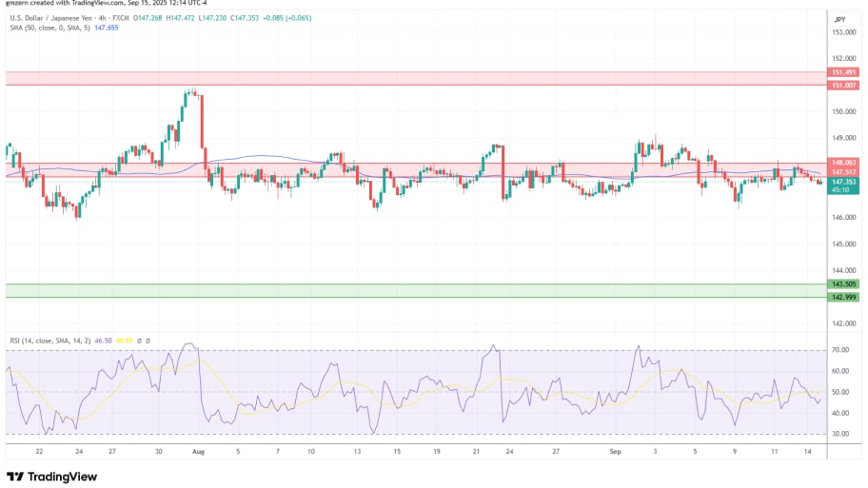Click the U.S. Dollar / Japanese Yen symbol title
The width and height of the screenshot is (868, 488).
pyautogui.click(x=51, y=18)
